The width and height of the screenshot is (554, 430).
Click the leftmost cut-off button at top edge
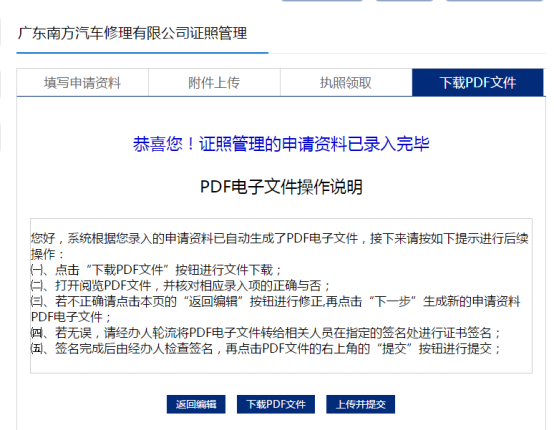[322, 1]
